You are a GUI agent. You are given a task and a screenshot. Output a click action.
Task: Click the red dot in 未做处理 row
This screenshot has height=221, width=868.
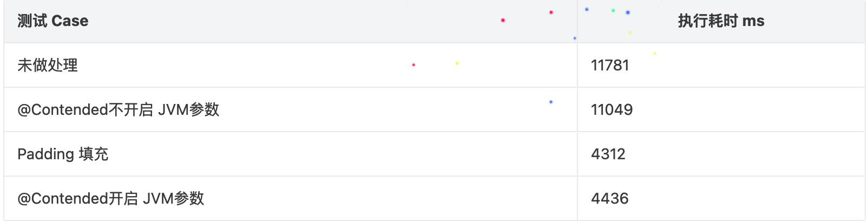click(413, 65)
